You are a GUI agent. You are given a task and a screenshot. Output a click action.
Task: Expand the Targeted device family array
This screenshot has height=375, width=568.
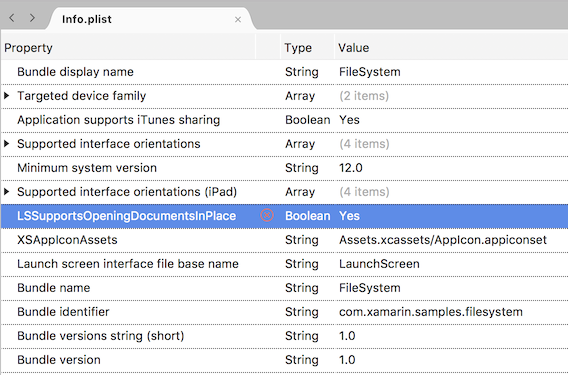click(7, 96)
